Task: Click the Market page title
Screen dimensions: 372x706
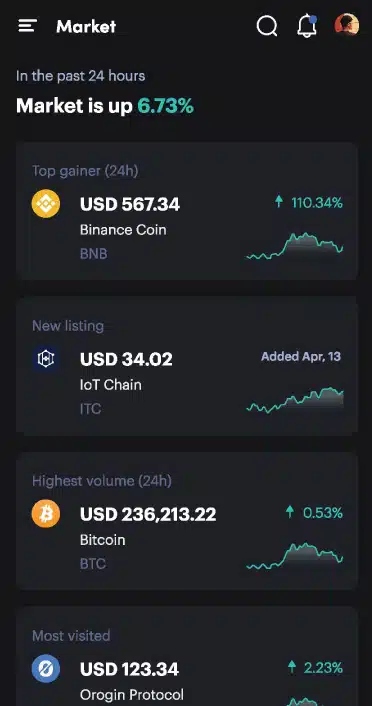Action: pyautogui.click(x=86, y=27)
